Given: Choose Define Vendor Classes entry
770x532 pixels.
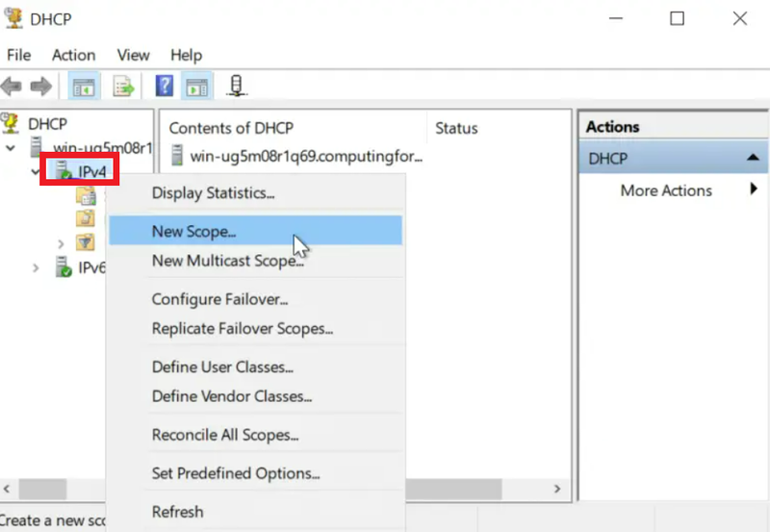Looking at the screenshot, I should 255,396.
